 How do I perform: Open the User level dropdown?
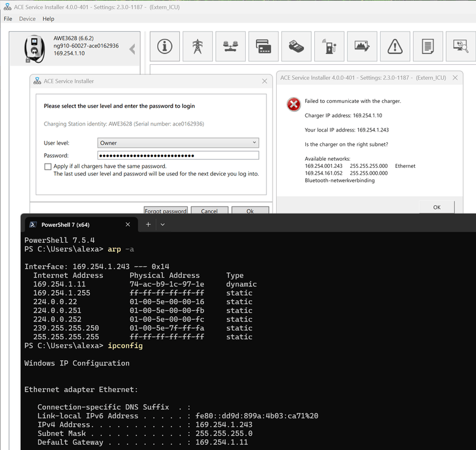tap(253, 142)
